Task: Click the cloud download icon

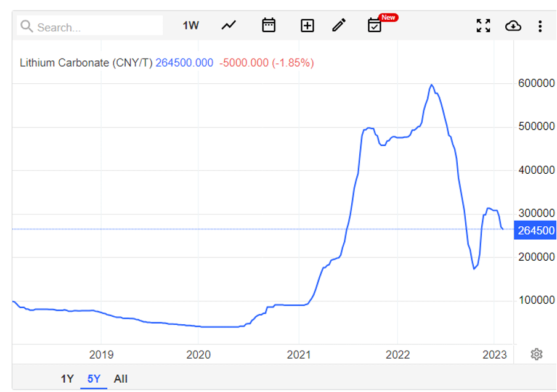Action: (x=513, y=26)
